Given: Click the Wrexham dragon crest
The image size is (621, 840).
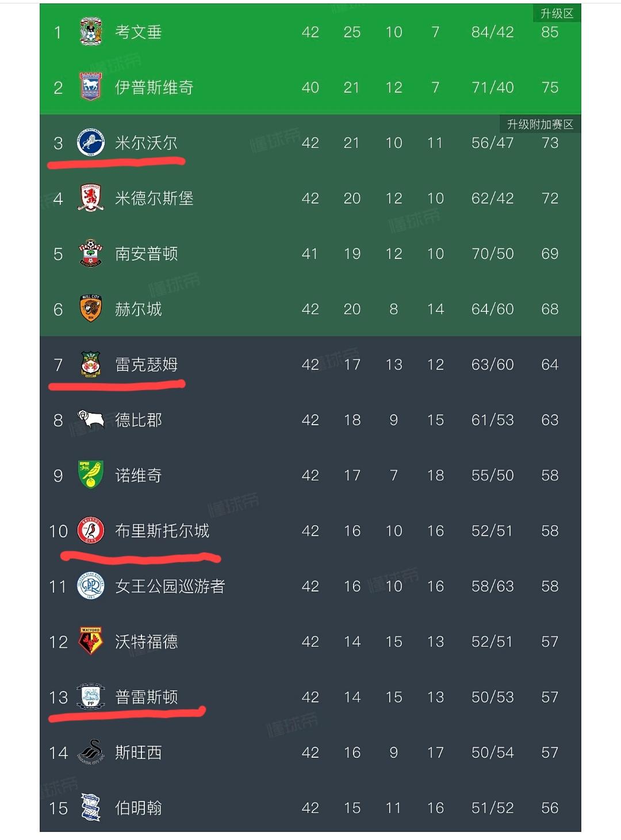Looking at the screenshot, I should click(x=90, y=364).
